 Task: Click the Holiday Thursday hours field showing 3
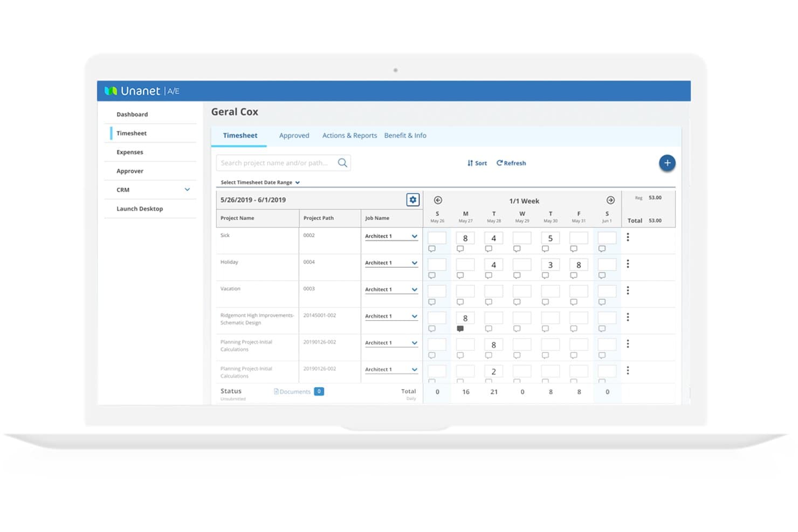[550, 265]
